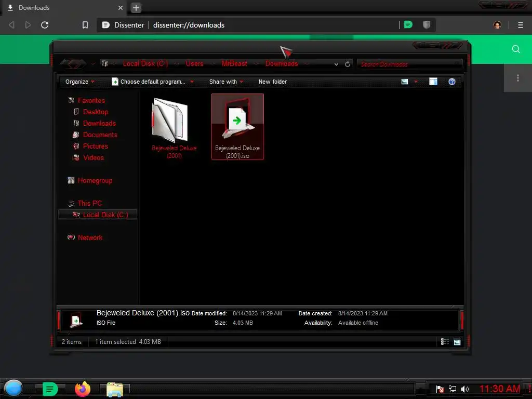Open Documents in the navigation pane
Viewport: 532px width, 399px height.
point(100,135)
